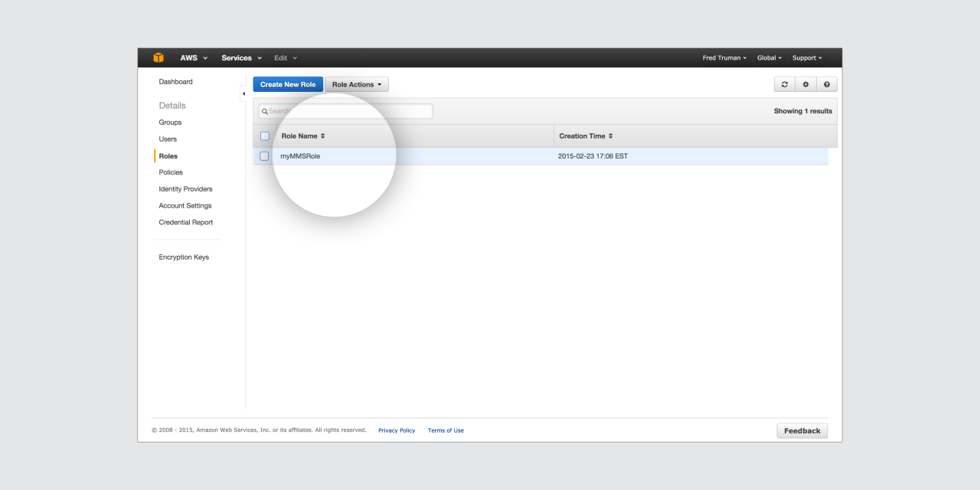Image resolution: width=980 pixels, height=490 pixels.
Task: Open the settings gear icon
Action: click(x=805, y=85)
